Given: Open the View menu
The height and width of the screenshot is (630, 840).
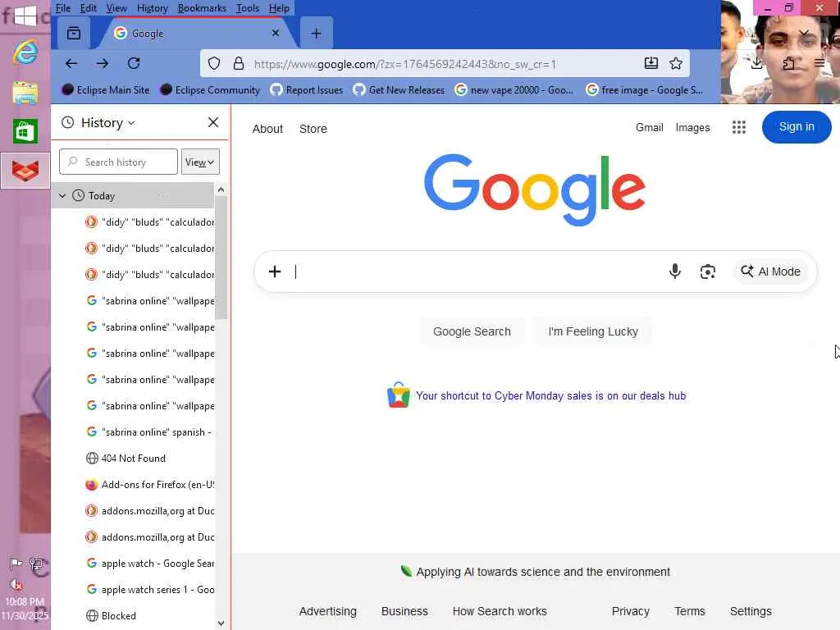Looking at the screenshot, I should coord(116,8).
